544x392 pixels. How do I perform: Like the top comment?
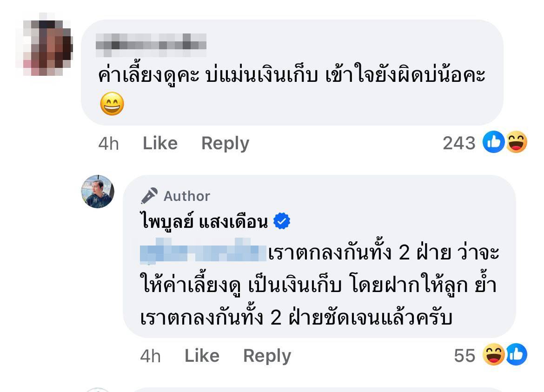[160, 143]
